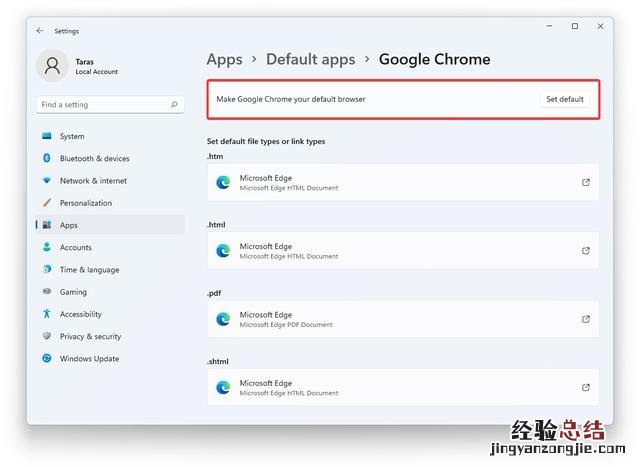Click Edge icon in the .pdf row
The width and height of the screenshot is (640, 467).
click(223, 319)
